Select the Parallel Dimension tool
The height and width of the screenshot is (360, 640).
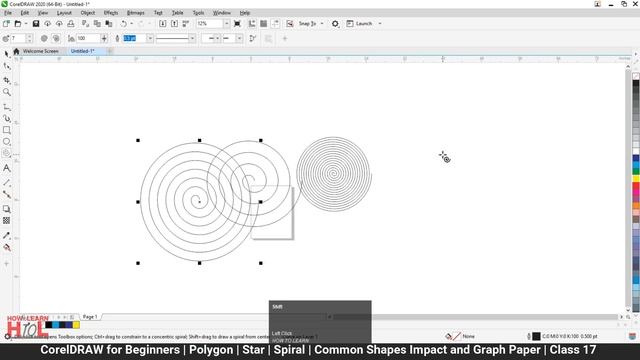click(x=7, y=182)
